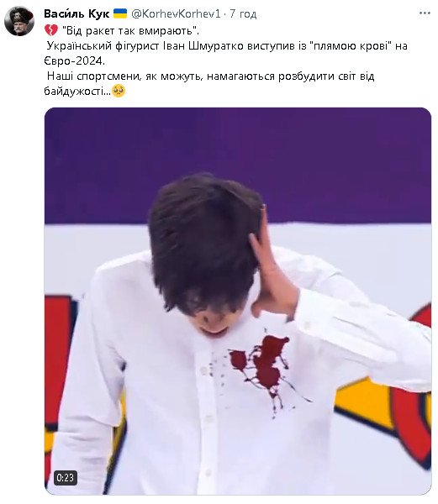Image resolution: width=438 pixels, height=504 pixels.
Task: Click the "Від ракет так вмирають" quote line
Action: coord(130,31)
